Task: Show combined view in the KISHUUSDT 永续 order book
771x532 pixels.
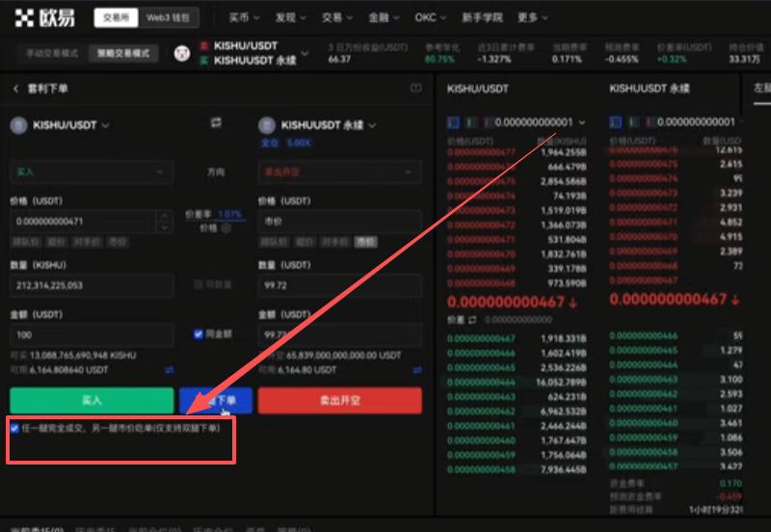Action: pyautogui.click(x=615, y=122)
